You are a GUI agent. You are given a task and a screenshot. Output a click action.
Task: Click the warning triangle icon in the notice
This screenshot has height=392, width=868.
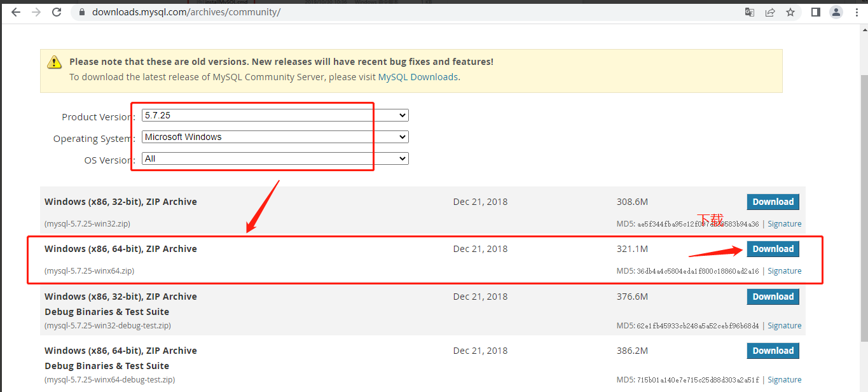tap(54, 62)
